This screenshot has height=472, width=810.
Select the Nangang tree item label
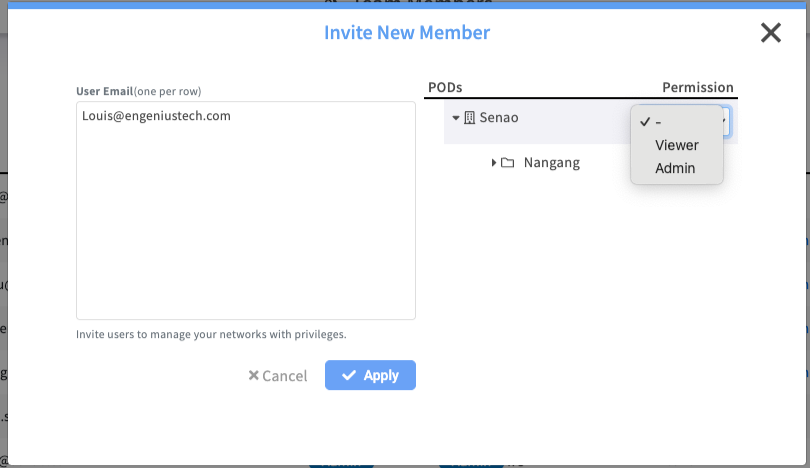pos(551,163)
